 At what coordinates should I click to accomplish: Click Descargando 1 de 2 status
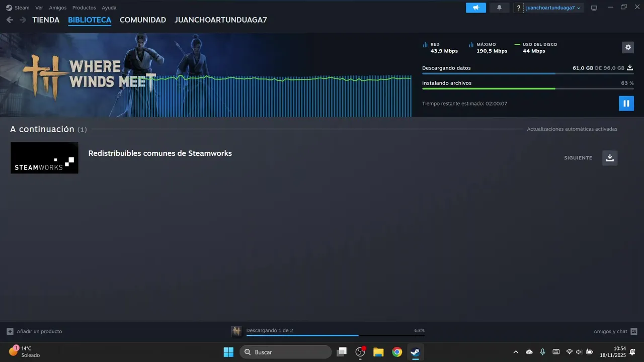(270, 330)
